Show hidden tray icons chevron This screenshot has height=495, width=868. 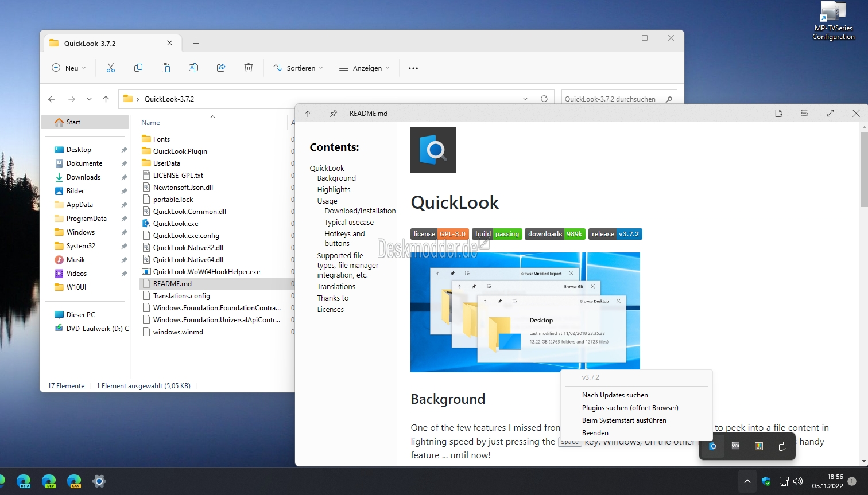coord(747,481)
